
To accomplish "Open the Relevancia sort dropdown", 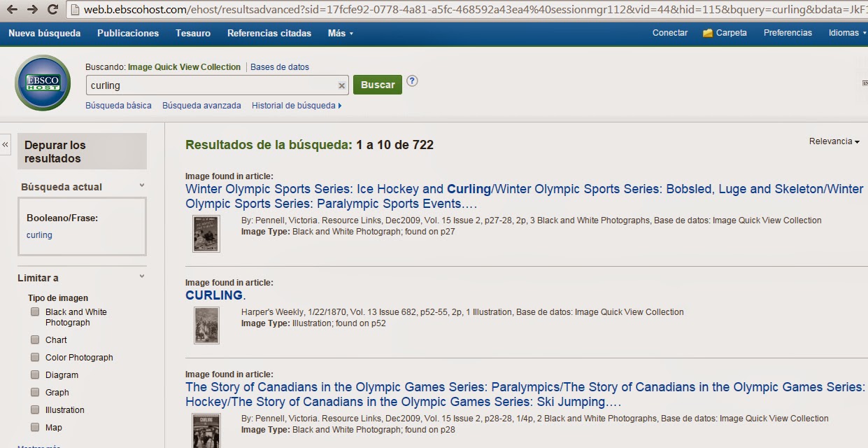I will pyautogui.click(x=833, y=141).
